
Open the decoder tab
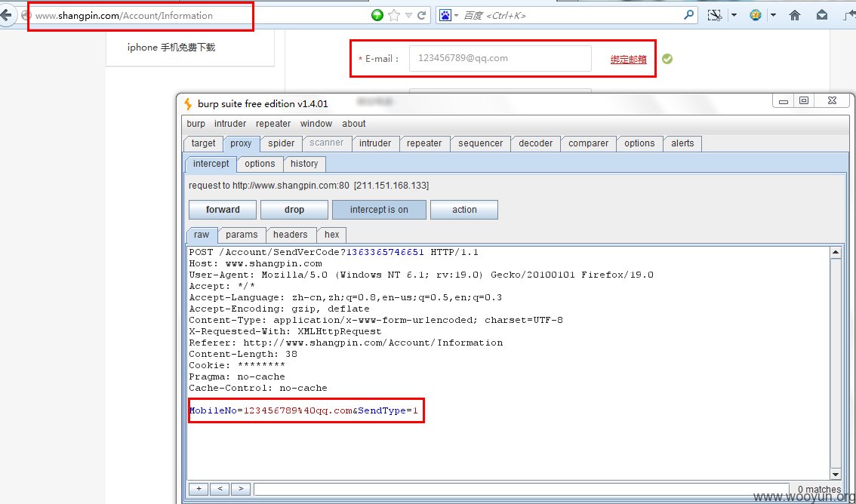(x=535, y=143)
